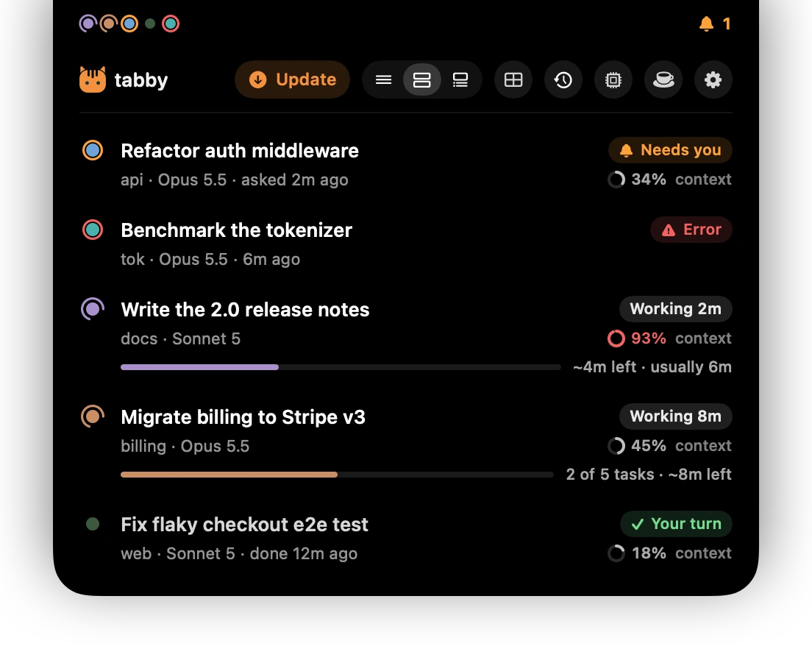The height and width of the screenshot is (649, 812).
Task: Click red context ring next to 93%
Action: tap(616, 338)
